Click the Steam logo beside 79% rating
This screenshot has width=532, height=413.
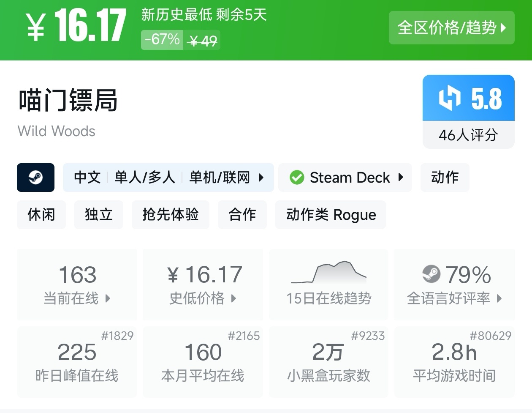point(431,274)
